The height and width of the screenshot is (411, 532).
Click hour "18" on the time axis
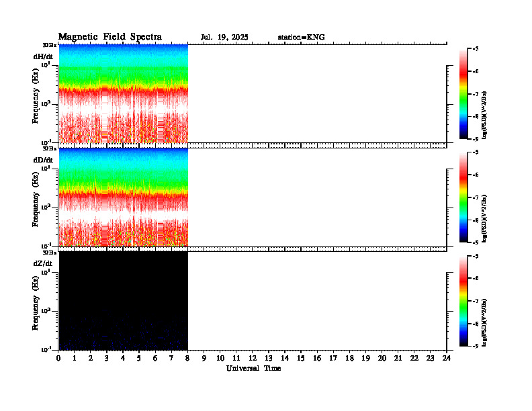[x=349, y=359]
